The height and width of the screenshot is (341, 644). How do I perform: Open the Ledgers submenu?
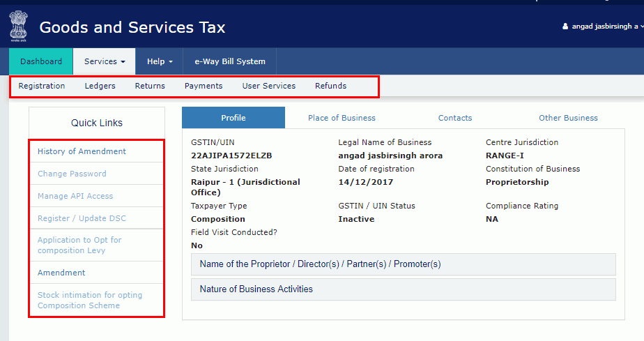(x=100, y=86)
